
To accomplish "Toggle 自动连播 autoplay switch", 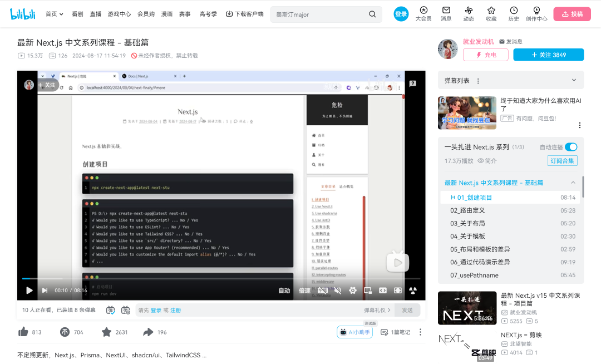I will [571, 147].
